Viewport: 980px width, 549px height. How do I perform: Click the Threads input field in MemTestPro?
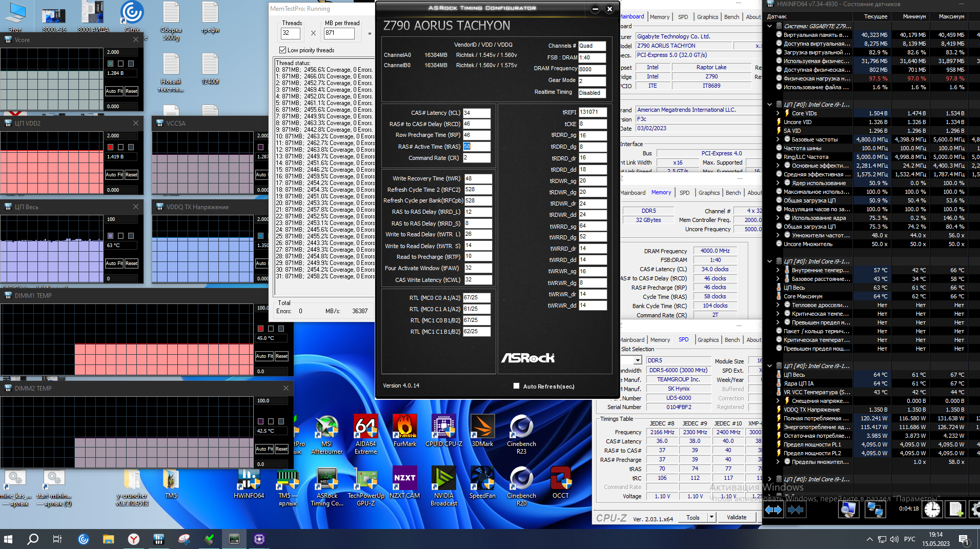[290, 33]
